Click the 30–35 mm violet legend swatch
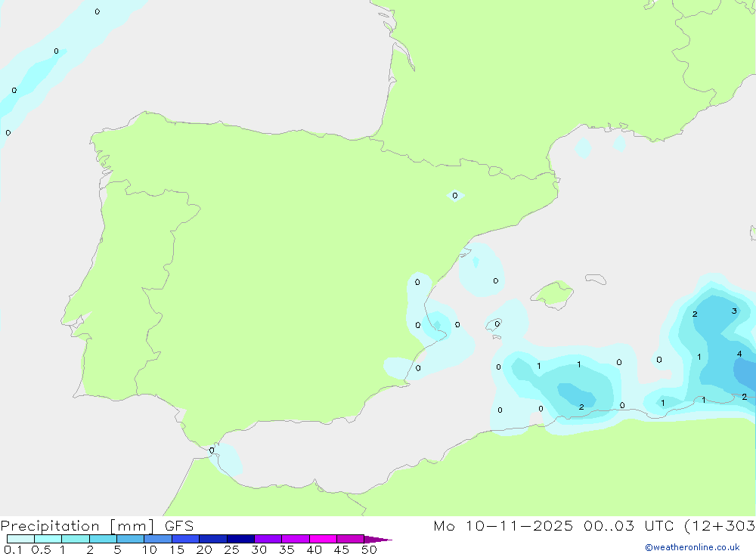Viewport: 756px width, 554px height. pyautogui.click(x=268, y=539)
